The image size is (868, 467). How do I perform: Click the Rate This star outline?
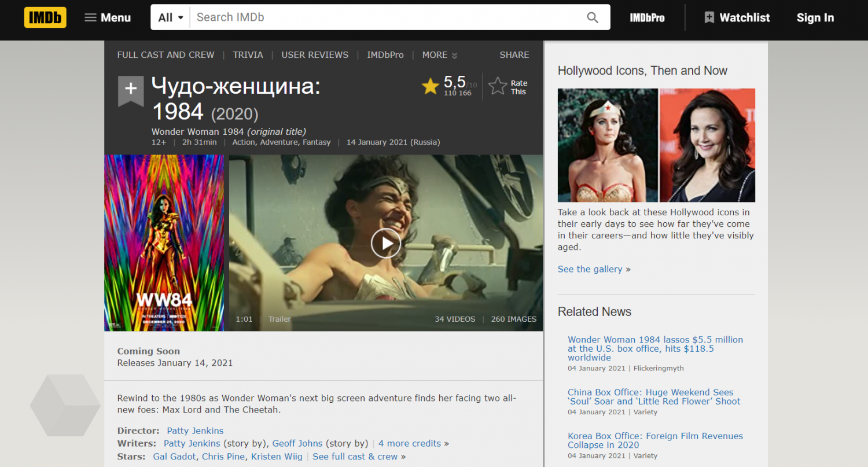pos(498,87)
